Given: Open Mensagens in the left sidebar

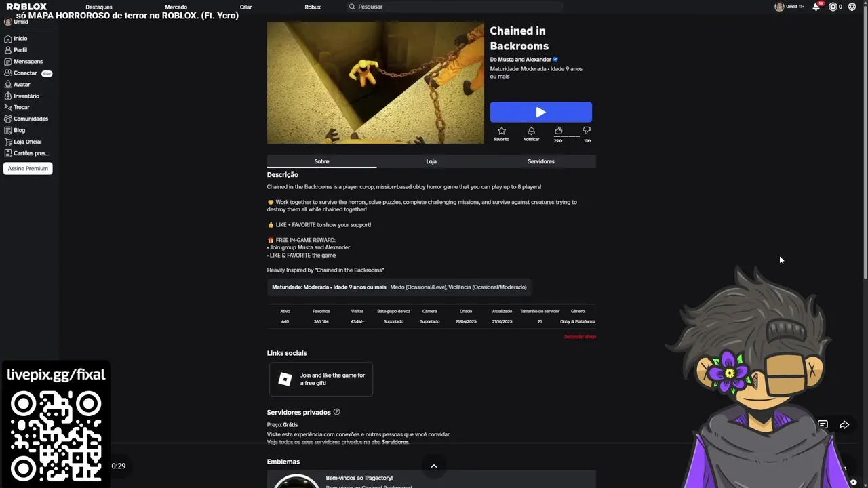Looking at the screenshot, I should (28, 62).
